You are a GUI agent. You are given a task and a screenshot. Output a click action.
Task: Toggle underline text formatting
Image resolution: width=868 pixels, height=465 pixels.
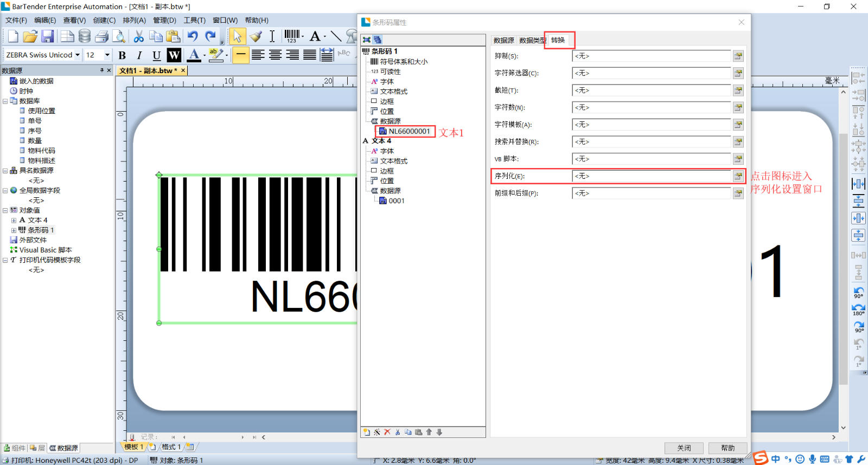(156, 55)
